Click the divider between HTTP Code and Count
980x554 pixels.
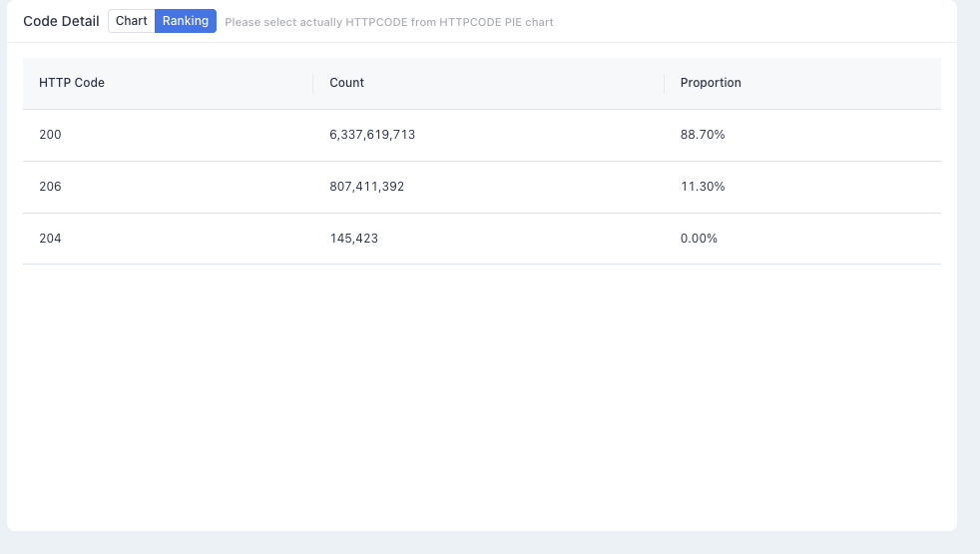313,83
